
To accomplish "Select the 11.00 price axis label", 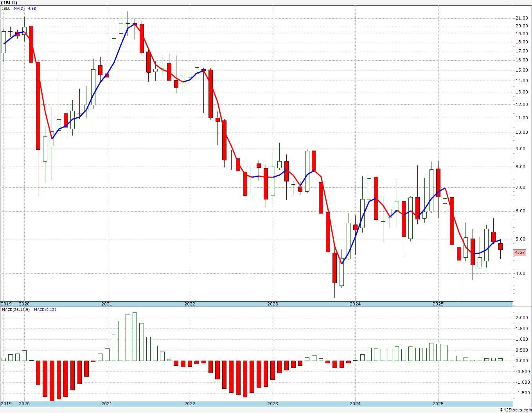I will click(521, 118).
